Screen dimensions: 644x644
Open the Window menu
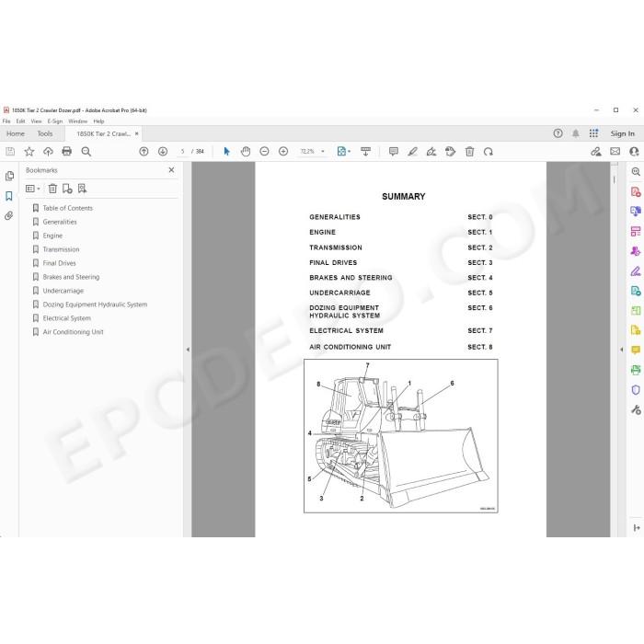click(78, 121)
